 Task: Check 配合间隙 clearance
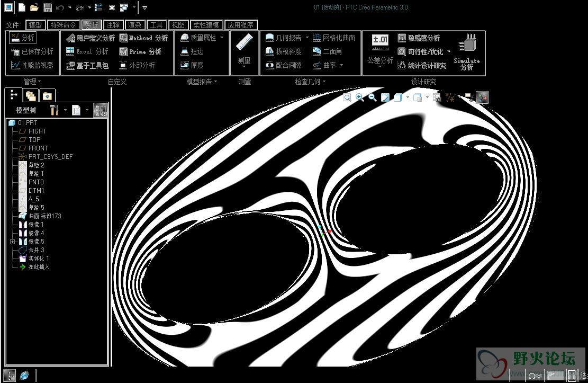[x=284, y=65]
